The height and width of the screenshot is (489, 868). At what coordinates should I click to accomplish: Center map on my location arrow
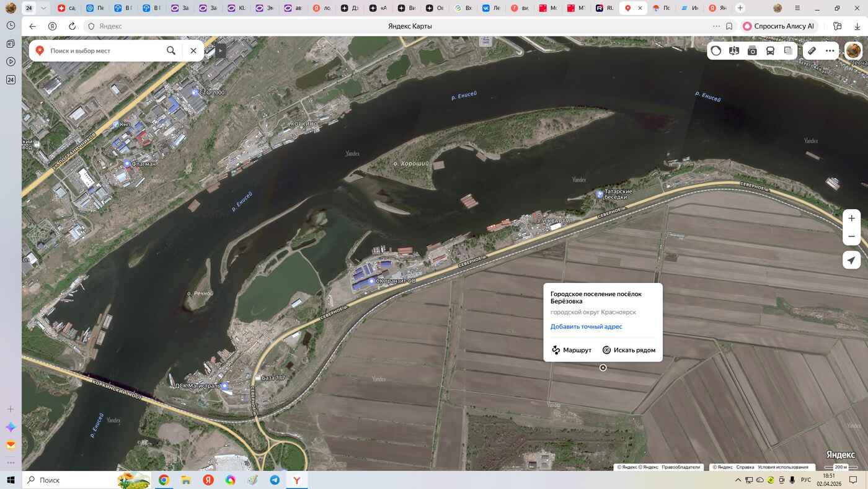[x=851, y=260]
